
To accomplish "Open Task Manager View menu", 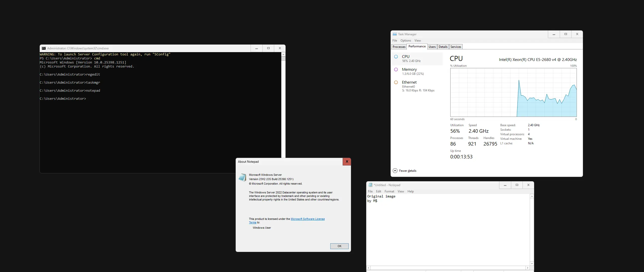I will click(x=418, y=41).
